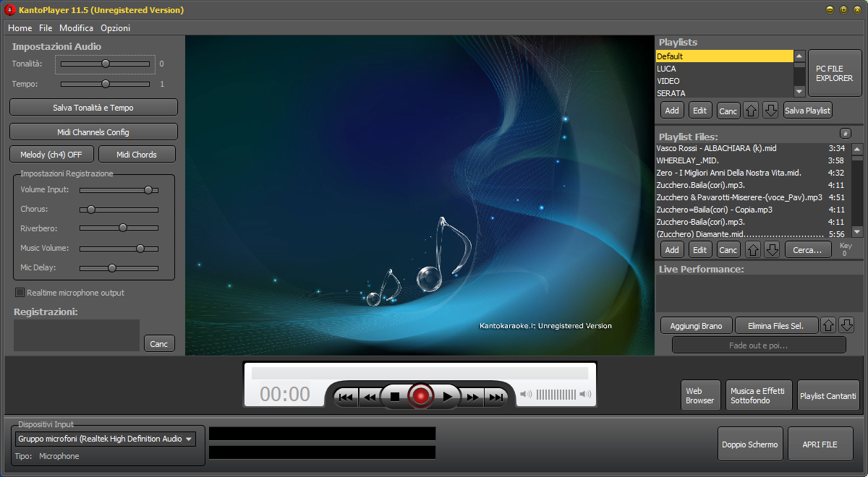Open the Modifica menu
Image resolution: width=868 pixels, height=477 pixels.
[x=76, y=27]
